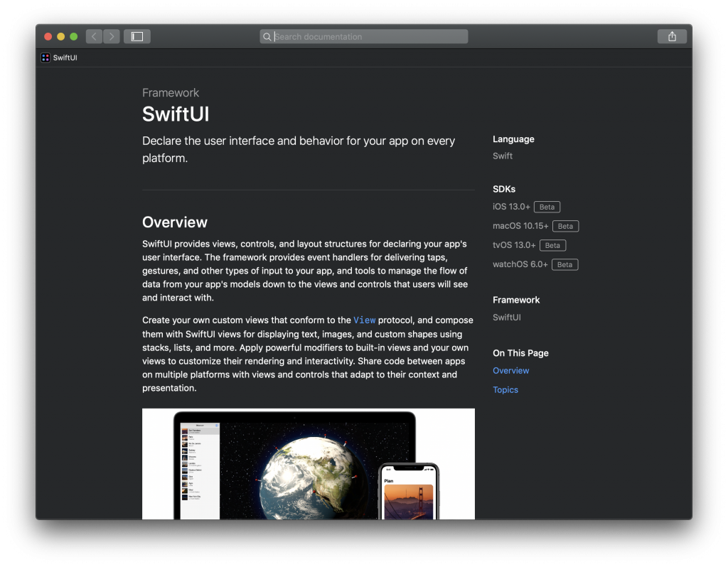Click the watchOS 6.0+ Beta badge
Viewport: 728px width, 567px height.
point(564,264)
